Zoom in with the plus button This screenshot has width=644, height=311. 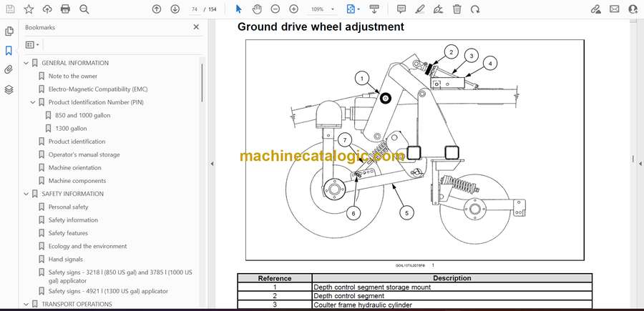[x=293, y=9]
